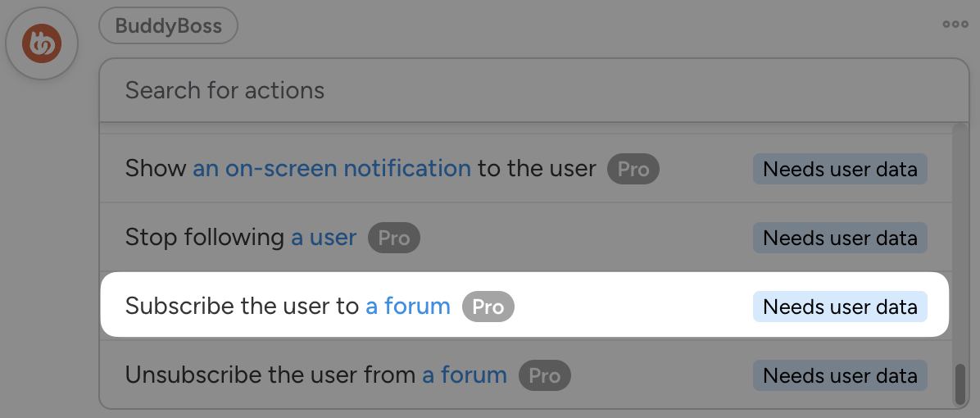Image resolution: width=980 pixels, height=418 pixels.
Task: Click 'Needs user data' tag on Subscribe row
Action: (840, 307)
